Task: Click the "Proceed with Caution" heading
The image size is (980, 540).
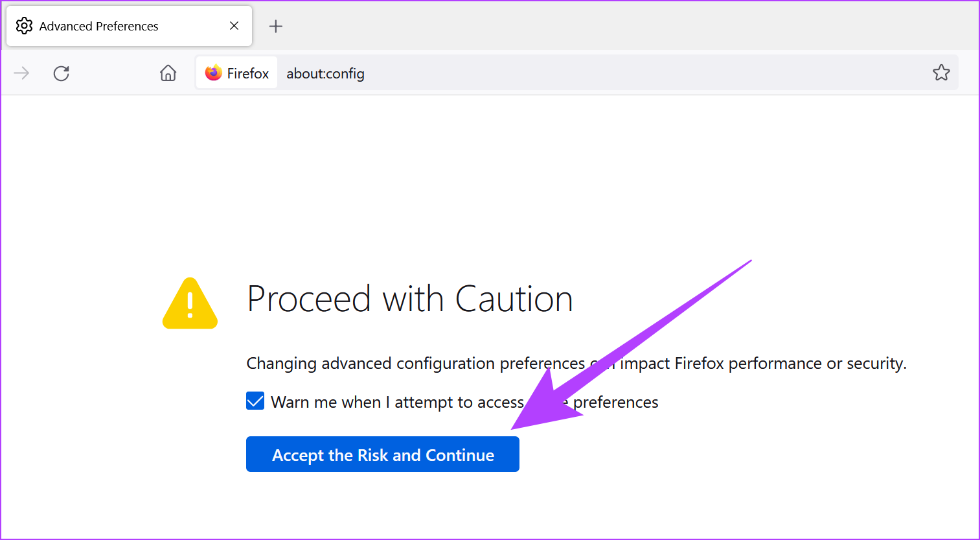Action: [x=409, y=299]
